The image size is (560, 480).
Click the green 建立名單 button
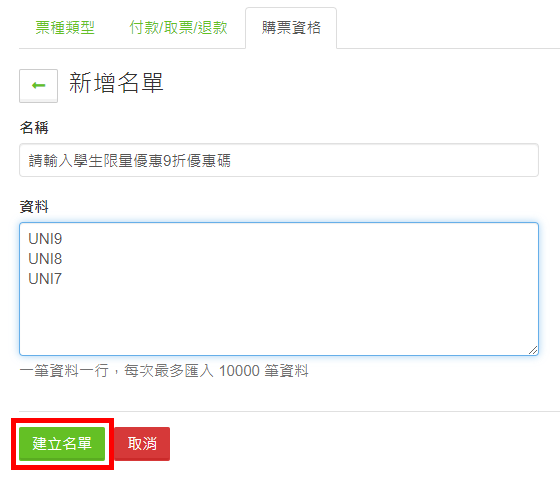pyautogui.click(x=62, y=444)
